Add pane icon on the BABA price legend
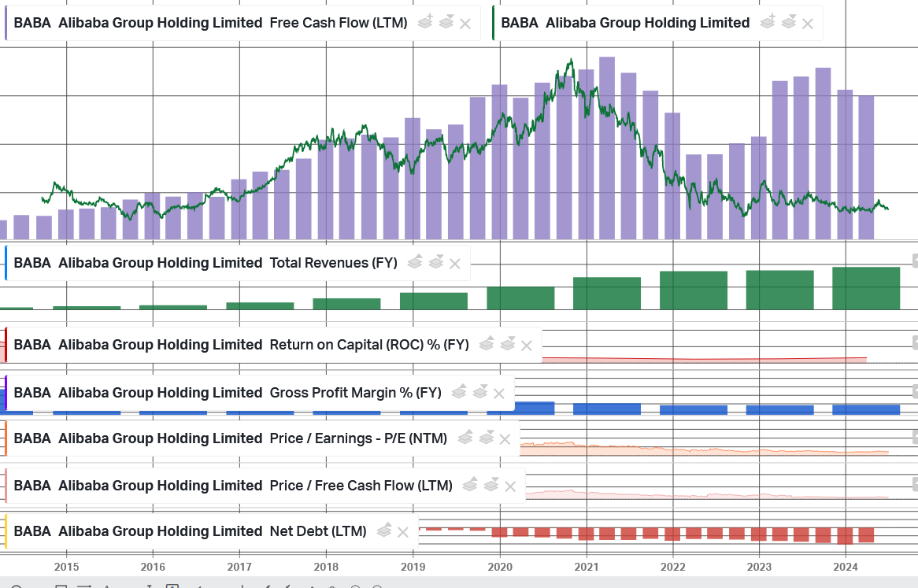 click(768, 22)
